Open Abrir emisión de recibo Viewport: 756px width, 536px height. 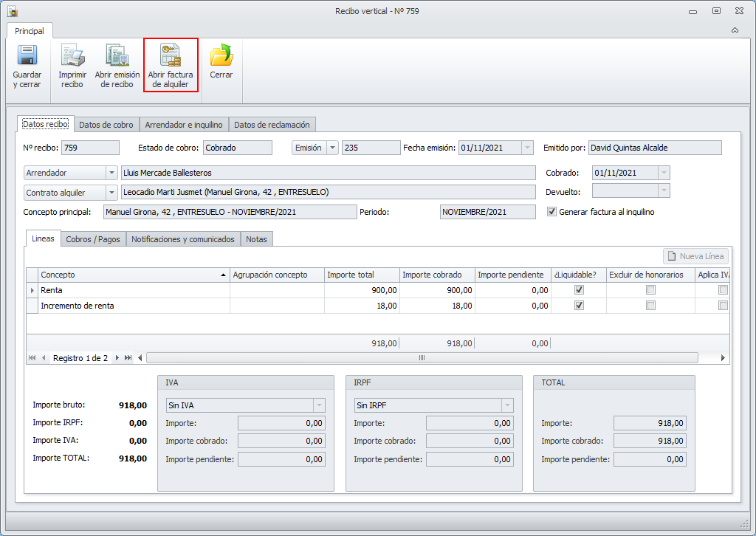point(117,57)
